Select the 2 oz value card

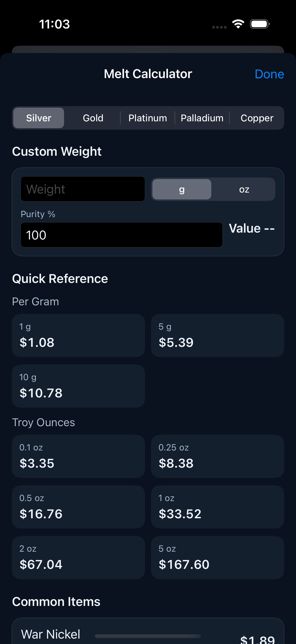[78, 557]
